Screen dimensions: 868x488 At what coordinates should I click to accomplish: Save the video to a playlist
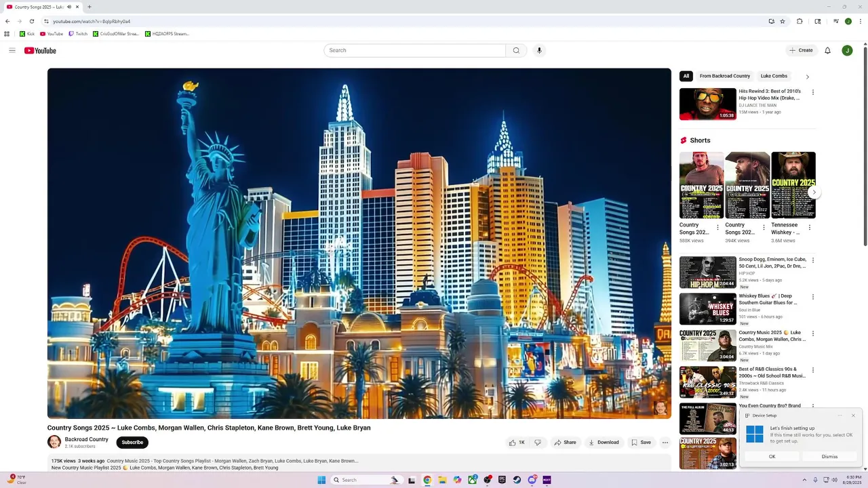coord(641,443)
